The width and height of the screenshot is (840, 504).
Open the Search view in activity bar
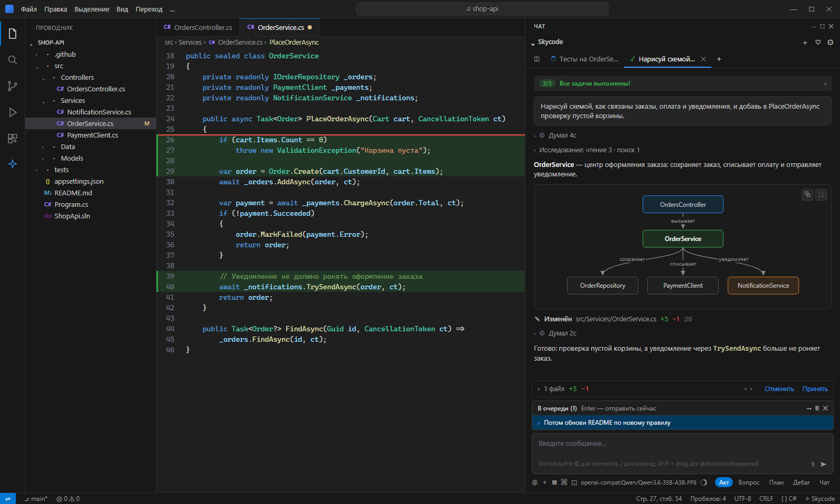[13, 60]
